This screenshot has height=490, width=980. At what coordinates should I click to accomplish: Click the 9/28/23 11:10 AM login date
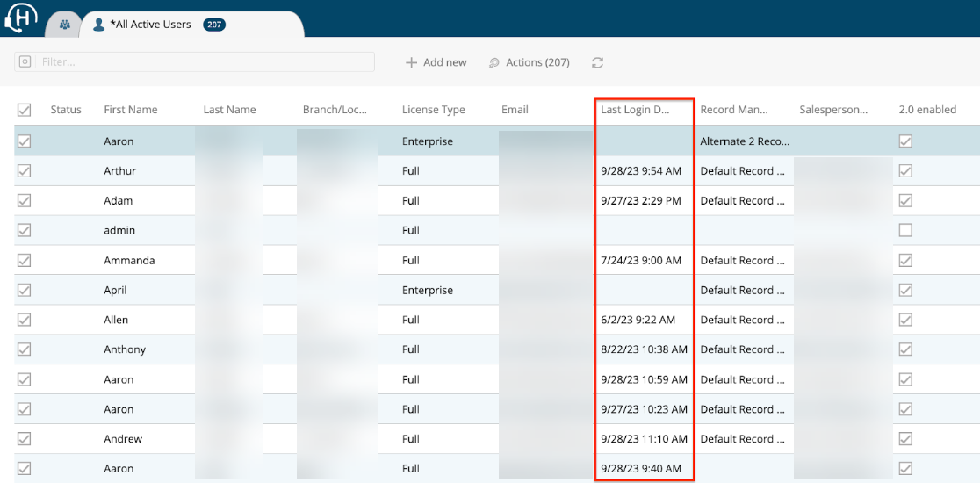[x=644, y=439]
